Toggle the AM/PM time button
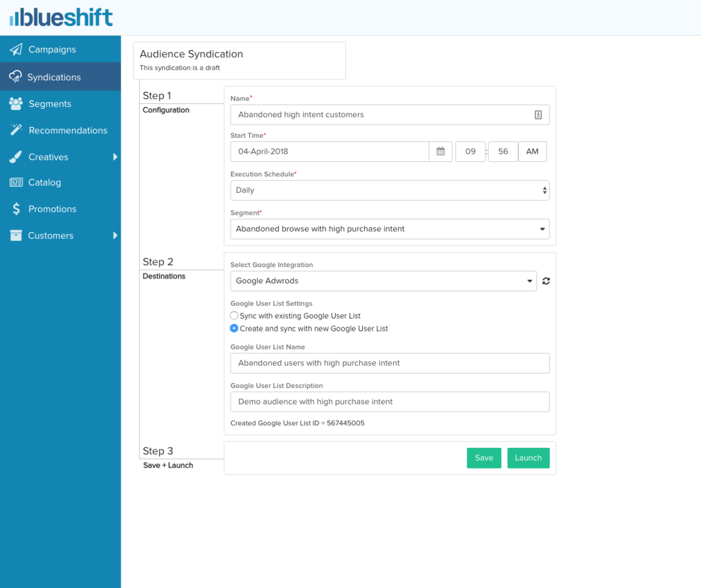This screenshot has height=588, width=701. tap(532, 151)
